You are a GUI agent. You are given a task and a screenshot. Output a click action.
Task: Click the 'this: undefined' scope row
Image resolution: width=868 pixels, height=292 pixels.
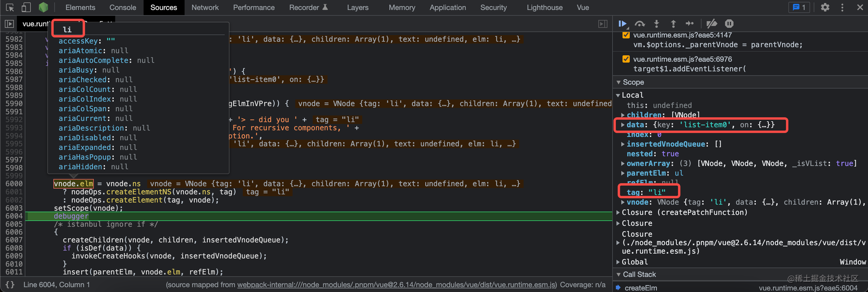coord(659,105)
